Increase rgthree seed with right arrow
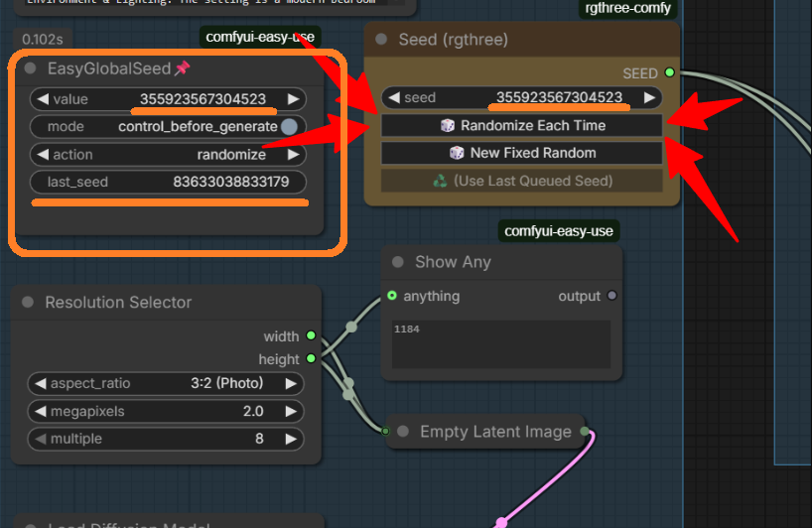This screenshot has height=528, width=812. tap(649, 97)
